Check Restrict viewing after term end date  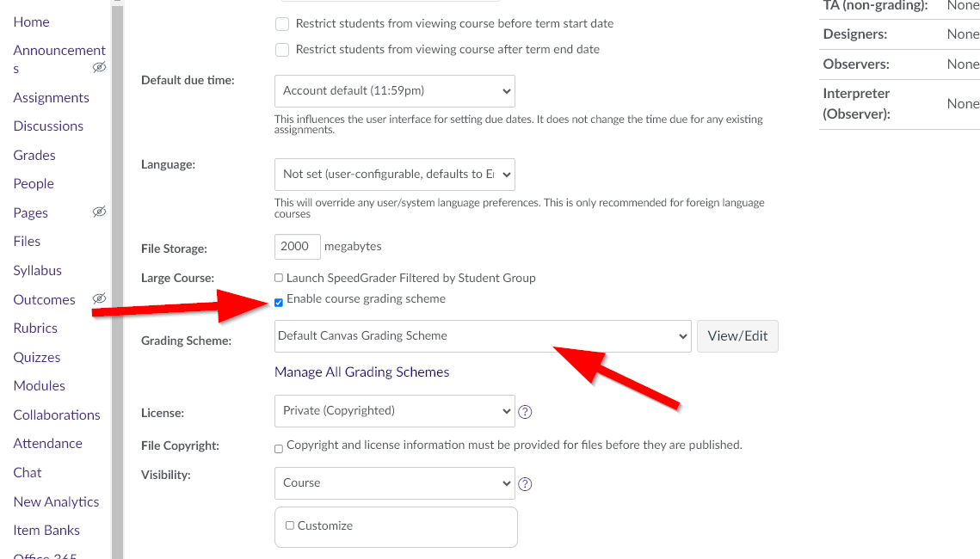click(x=282, y=50)
